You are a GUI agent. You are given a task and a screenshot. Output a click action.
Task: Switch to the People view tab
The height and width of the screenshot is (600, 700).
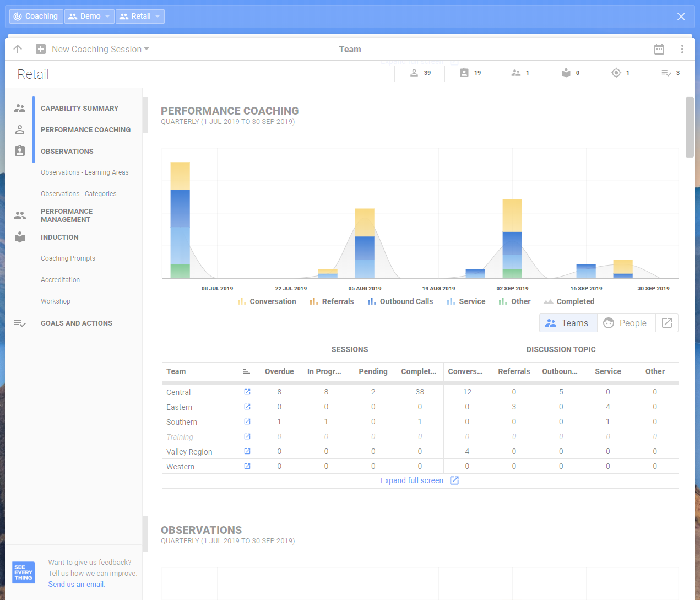click(626, 323)
